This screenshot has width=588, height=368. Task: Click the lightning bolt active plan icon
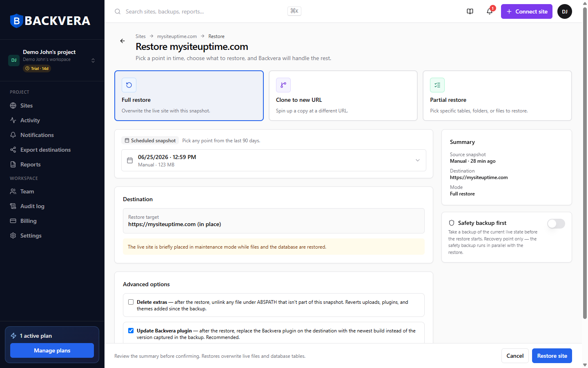(13, 336)
